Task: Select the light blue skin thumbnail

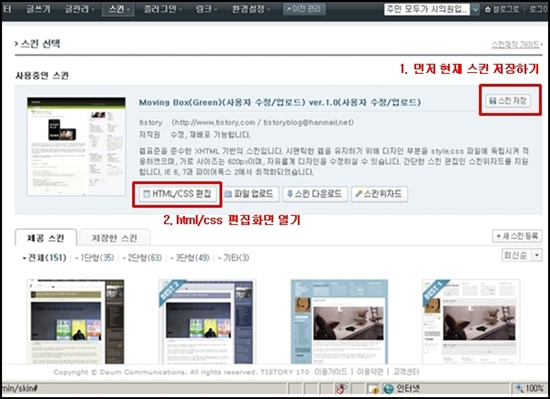Action: 339,322
